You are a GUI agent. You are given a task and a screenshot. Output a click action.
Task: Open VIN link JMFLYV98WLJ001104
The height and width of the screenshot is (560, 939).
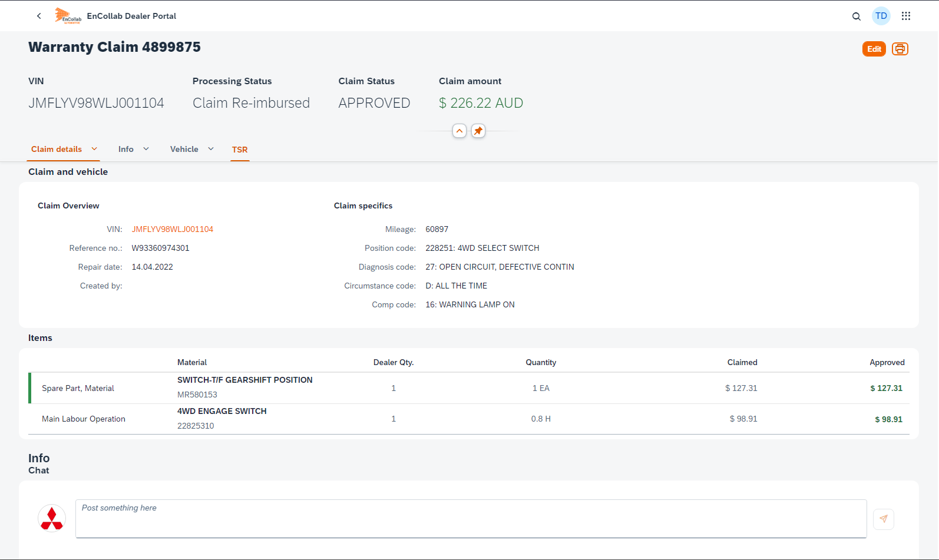coord(172,229)
